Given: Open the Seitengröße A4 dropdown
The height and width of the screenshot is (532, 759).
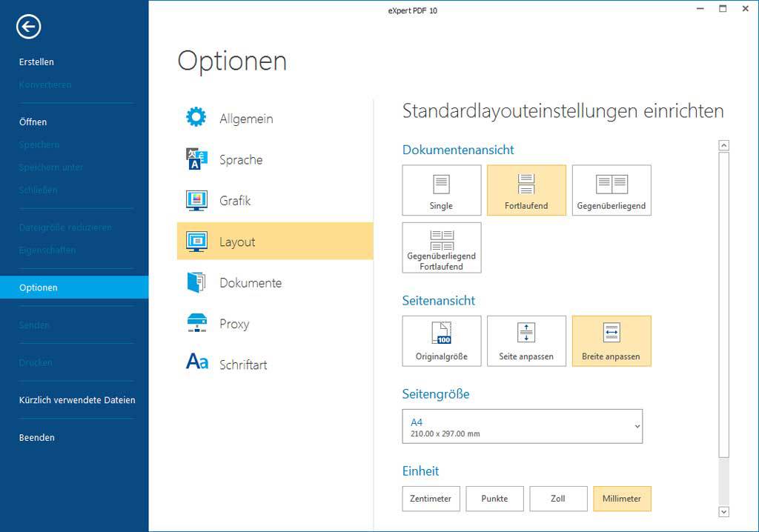Looking at the screenshot, I should [522, 427].
